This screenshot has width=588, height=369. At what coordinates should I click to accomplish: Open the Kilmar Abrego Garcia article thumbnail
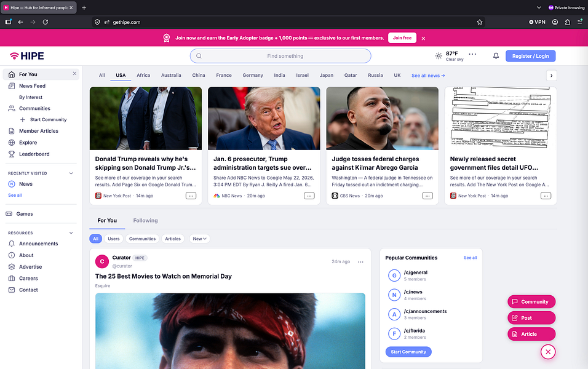[x=382, y=119]
